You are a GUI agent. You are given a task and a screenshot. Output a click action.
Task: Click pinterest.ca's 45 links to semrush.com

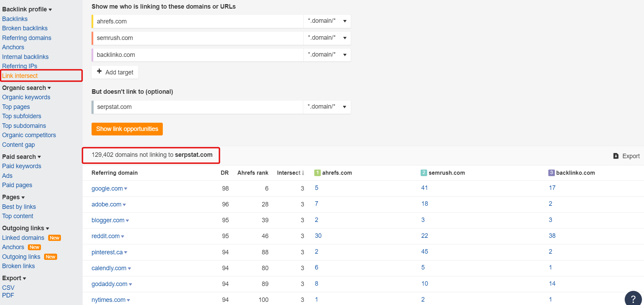coord(425,252)
